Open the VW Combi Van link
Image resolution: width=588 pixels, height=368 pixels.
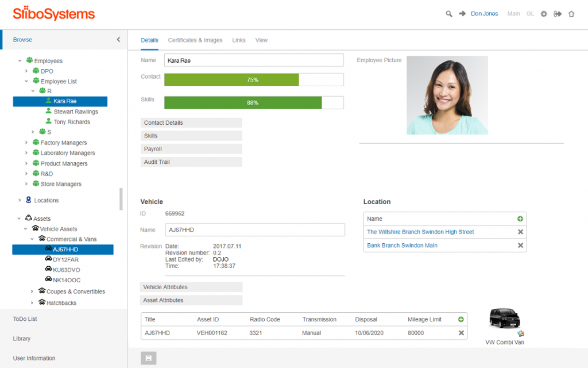tap(504, 342)
